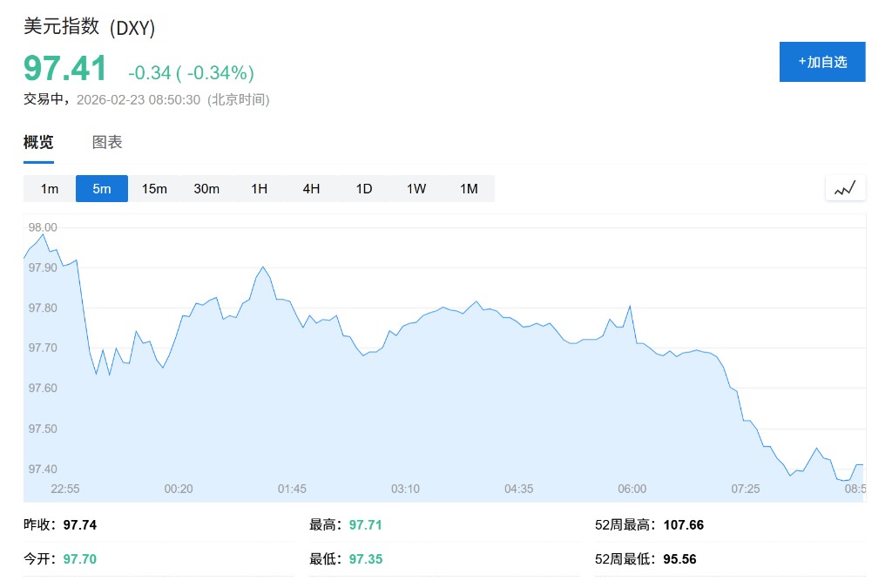Add DXY to watchlist with +加自选
The width and height of the screenshot is (892, 588).
coord(822,62)
